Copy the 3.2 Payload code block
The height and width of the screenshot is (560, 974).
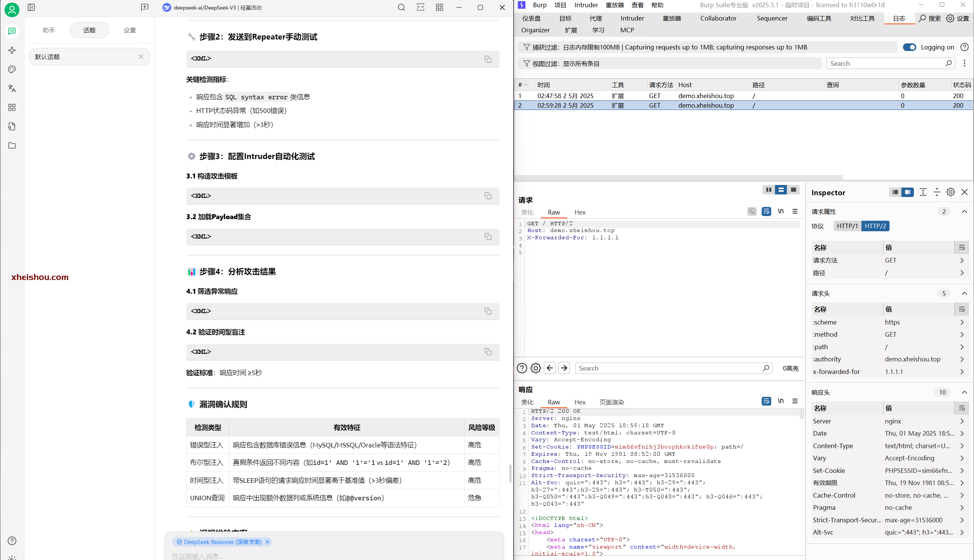coord(488,236)
